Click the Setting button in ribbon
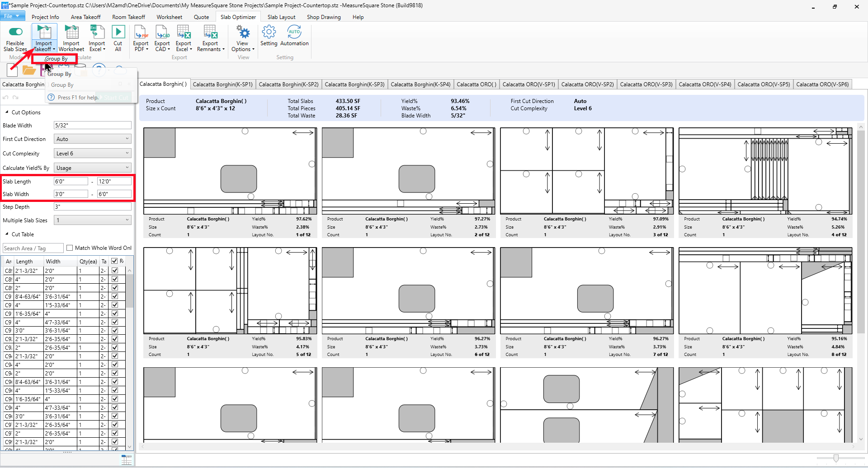 [x=269, y=36]
